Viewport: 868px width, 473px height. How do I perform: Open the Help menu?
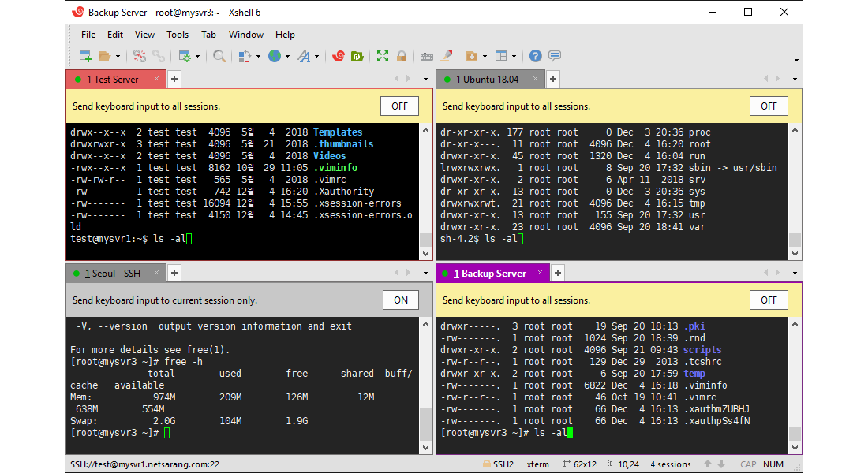285,35
